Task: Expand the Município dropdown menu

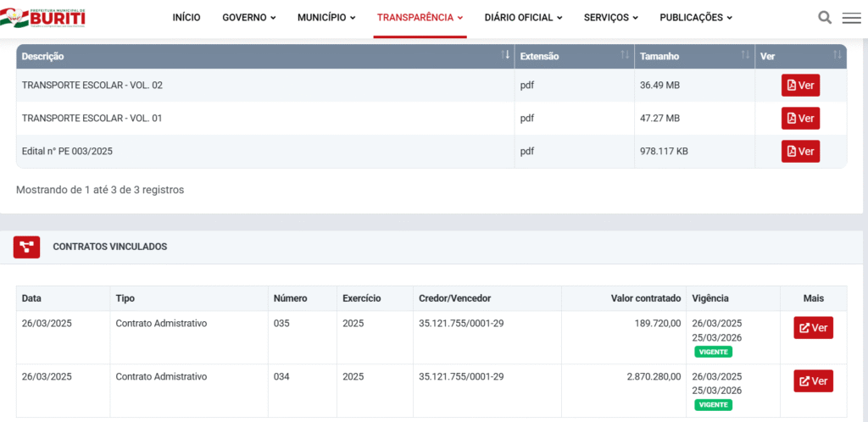Action: (325, 18)
